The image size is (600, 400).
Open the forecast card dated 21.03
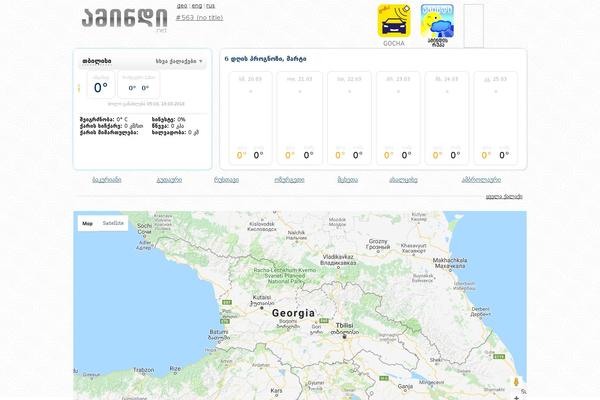[x=300, y=118]
